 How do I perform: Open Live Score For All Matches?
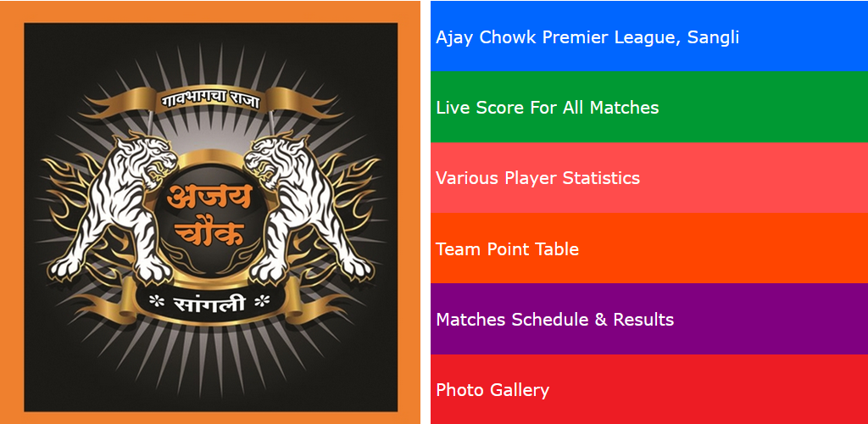[648, 107]
